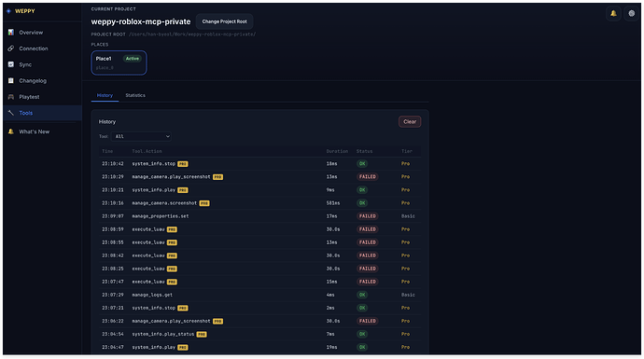The width and height of the screenshot is (644, 359).
Task: Go to Changelog in sidebar
Action: click(x=33, y=81)
